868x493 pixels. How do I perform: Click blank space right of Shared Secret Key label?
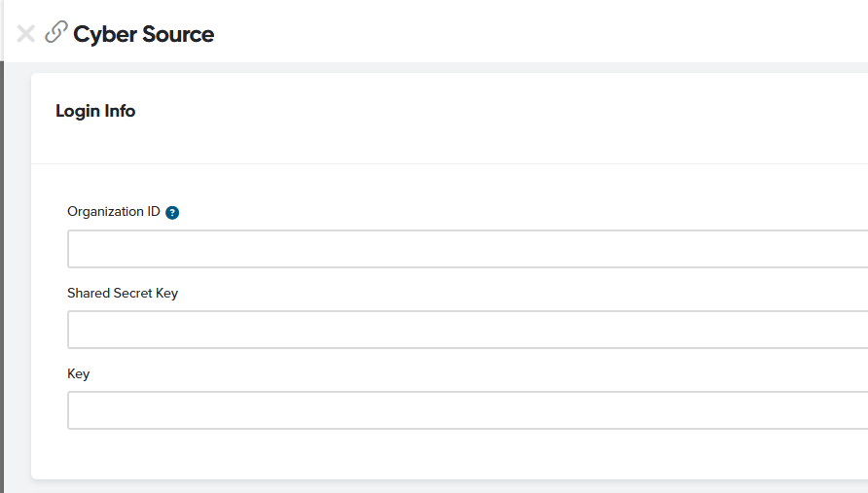[x=487, y=293]
